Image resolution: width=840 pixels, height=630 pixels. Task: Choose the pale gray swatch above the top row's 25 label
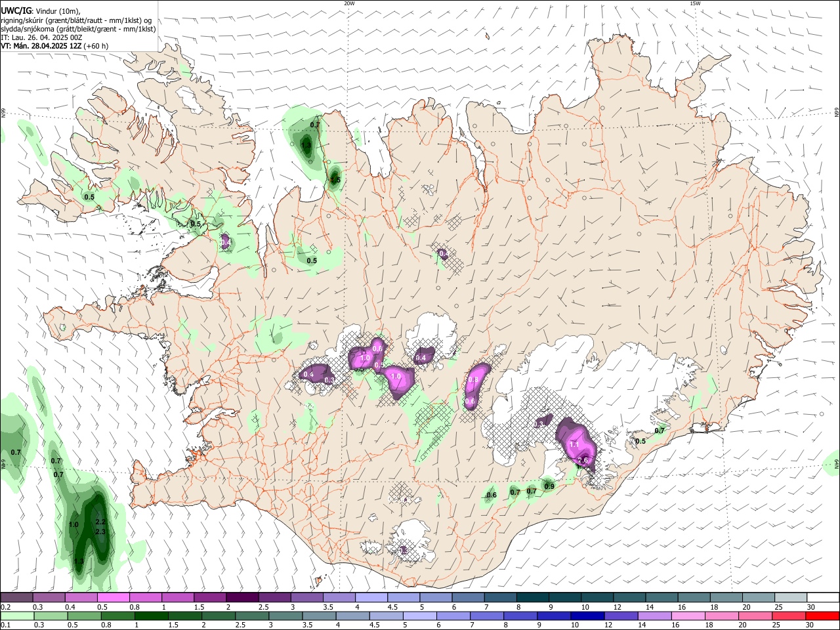tap(791, 597)
